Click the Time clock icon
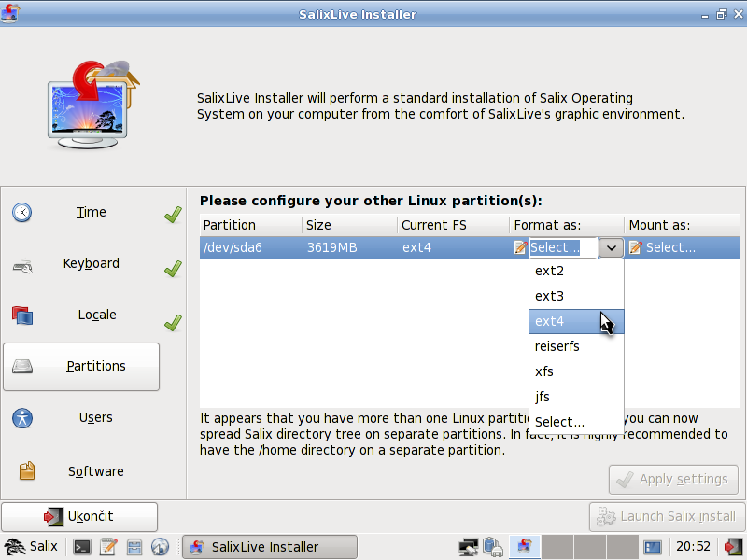Screen dimensions: 747x560 [21, 213]
